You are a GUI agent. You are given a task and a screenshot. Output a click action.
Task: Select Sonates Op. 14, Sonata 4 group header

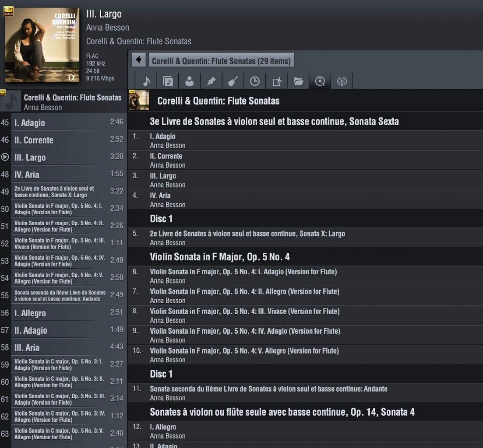click(x=305, y=412)
